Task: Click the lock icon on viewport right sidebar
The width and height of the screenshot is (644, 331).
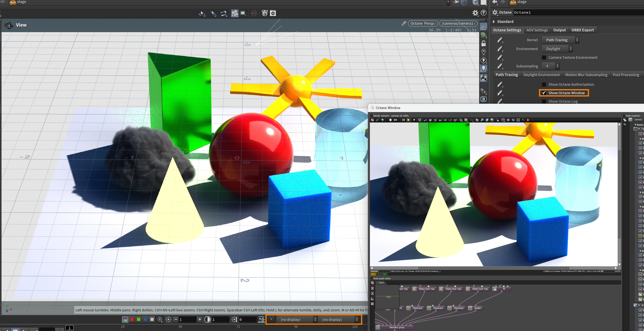Action: 484,44
